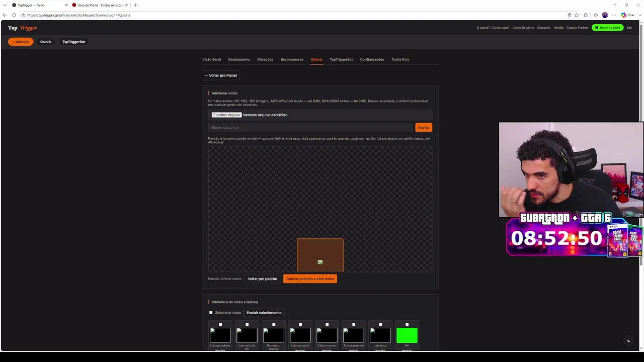Click the Enviar button
The height and width of the screenshot is (362, 644).
(424, 127)
